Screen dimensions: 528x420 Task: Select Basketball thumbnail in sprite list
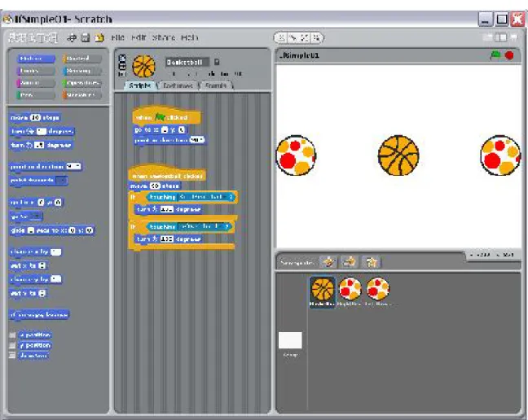click(x=322, y=292)
